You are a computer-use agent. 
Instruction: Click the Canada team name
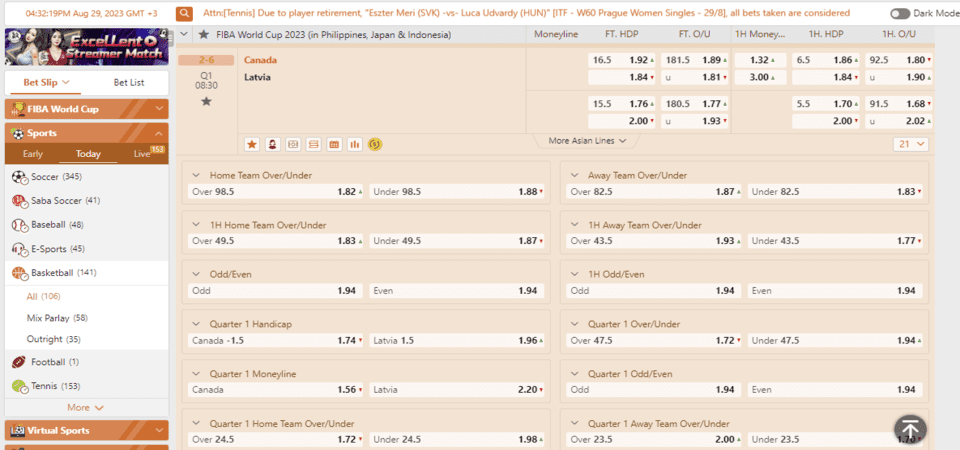(260, 60)
